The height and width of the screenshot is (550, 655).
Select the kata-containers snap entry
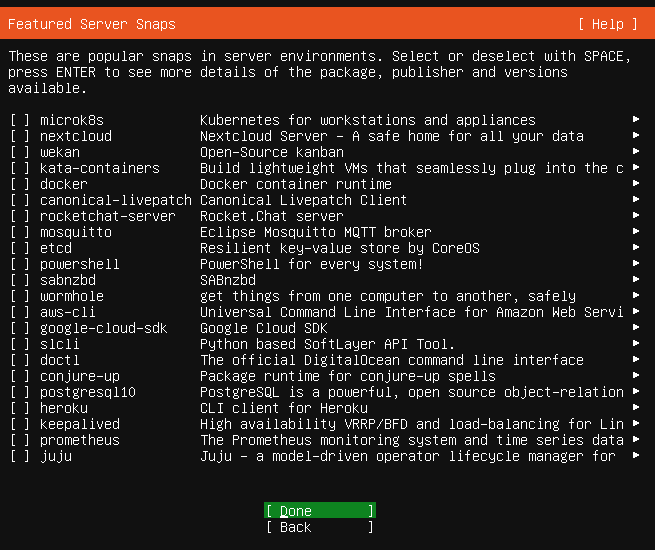(99, 168)
